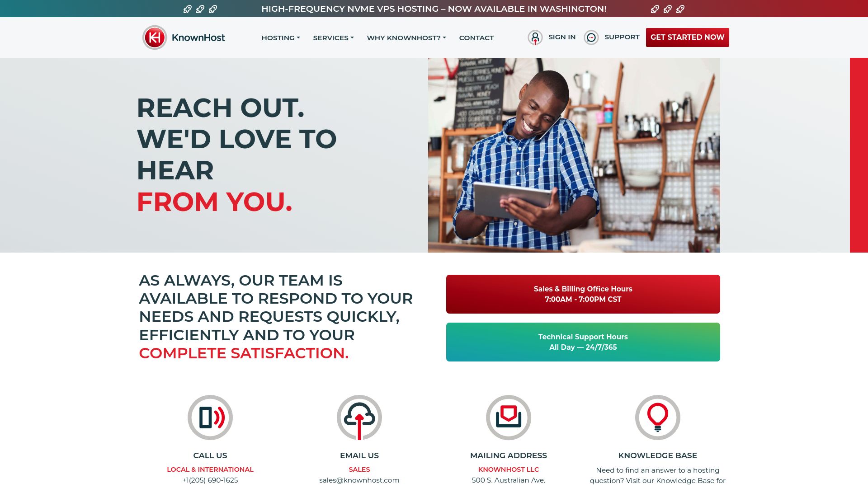The width and height of the screenshot is (868, 488).
Task: Click the support headset icon
Action: pos(591,38)
